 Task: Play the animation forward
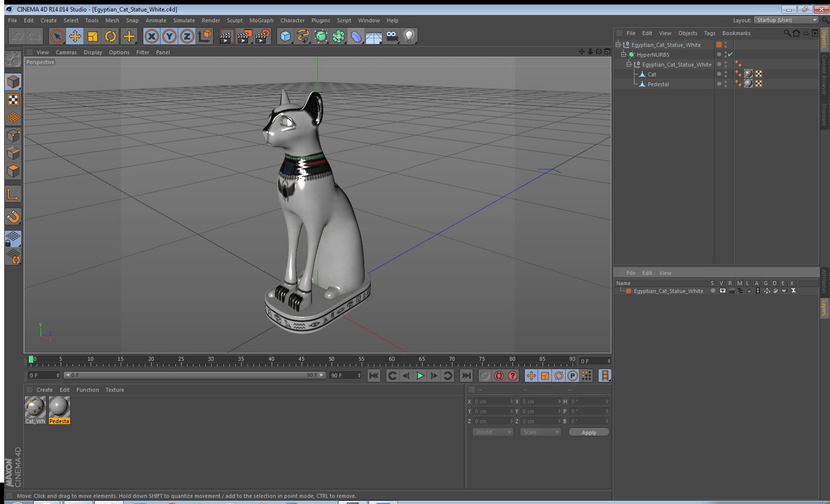pos(420,376)
